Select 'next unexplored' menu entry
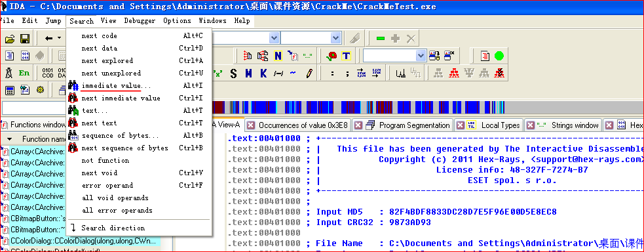Screen dimensions: 644x252 point(139,73)
